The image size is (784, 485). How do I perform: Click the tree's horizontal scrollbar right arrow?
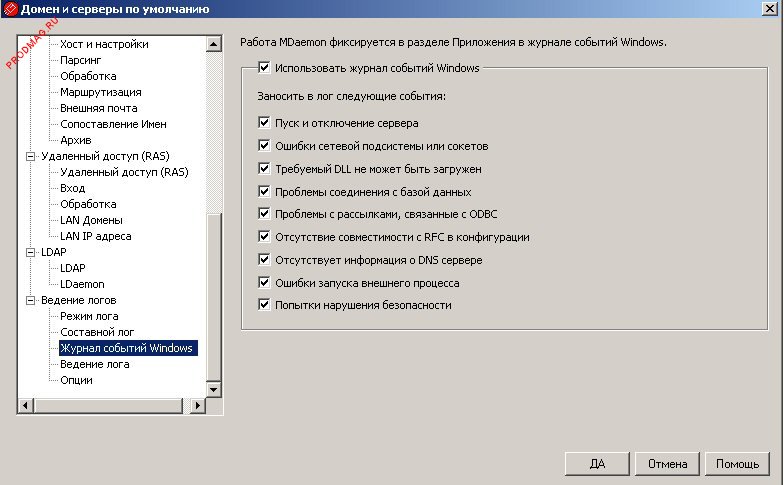[x=198, y=405]
